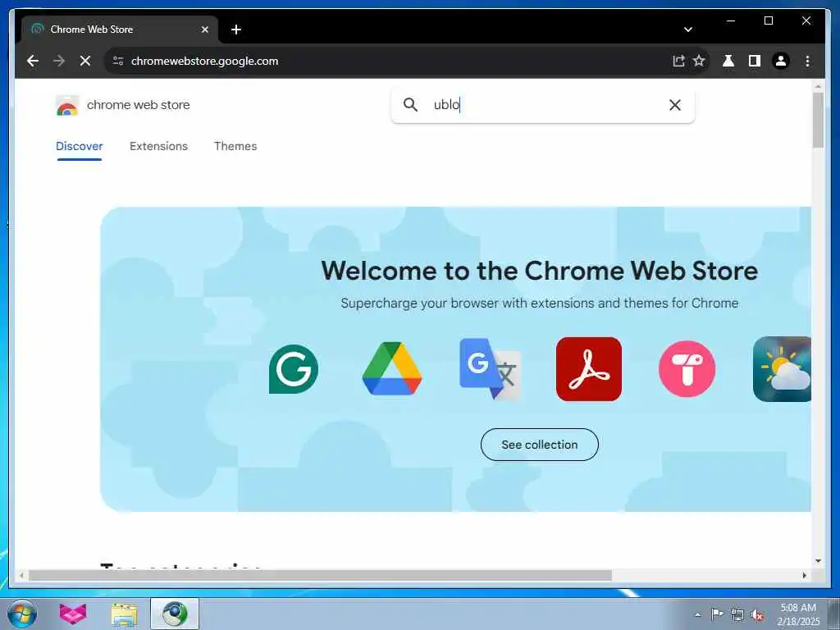This screenshot has height=630, width=840.
Task: Open the Grammarly extension icon
Action: point(294,369)
